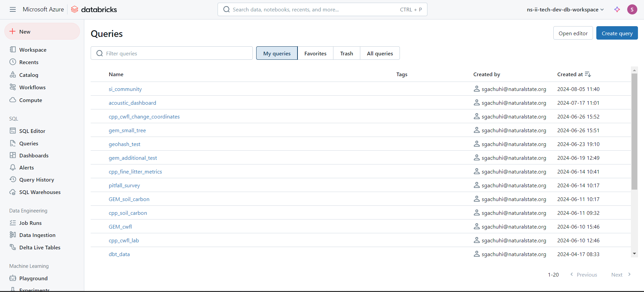Image resolution: width=644 pixels, height=292 pixels.
Task: Open the Queries sidebar item
Action: (x=29, y=143)
